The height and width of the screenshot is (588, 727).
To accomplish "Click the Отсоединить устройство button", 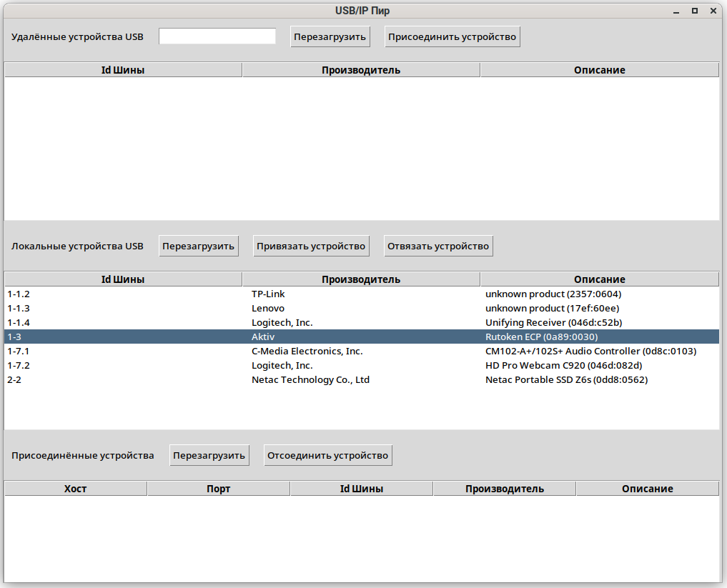I will [x=327, y=455].
